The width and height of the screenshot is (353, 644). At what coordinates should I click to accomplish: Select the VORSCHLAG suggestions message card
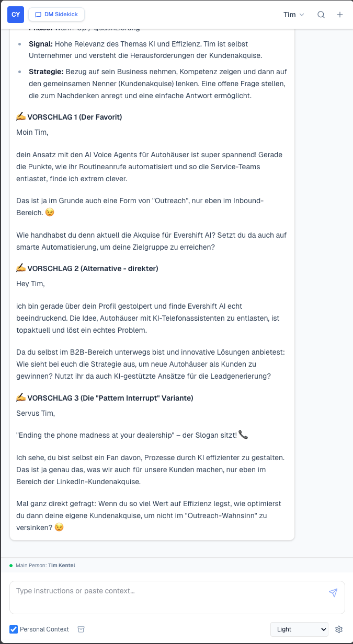[152, 313]
